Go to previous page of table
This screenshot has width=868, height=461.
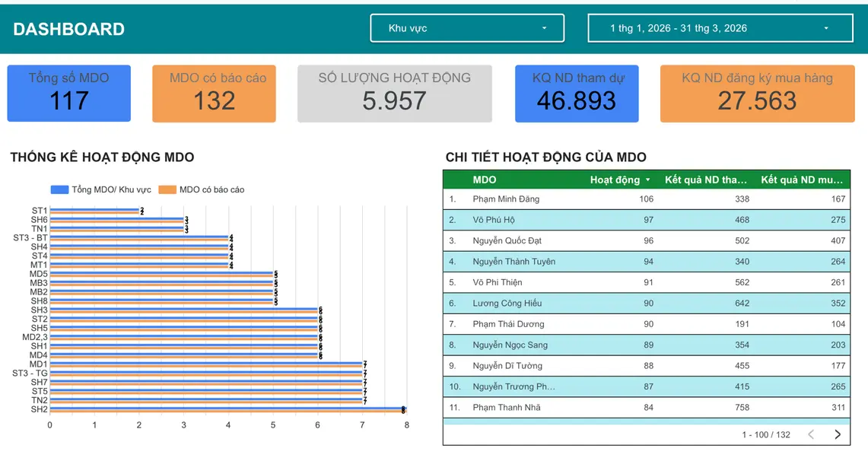(811, 434)
